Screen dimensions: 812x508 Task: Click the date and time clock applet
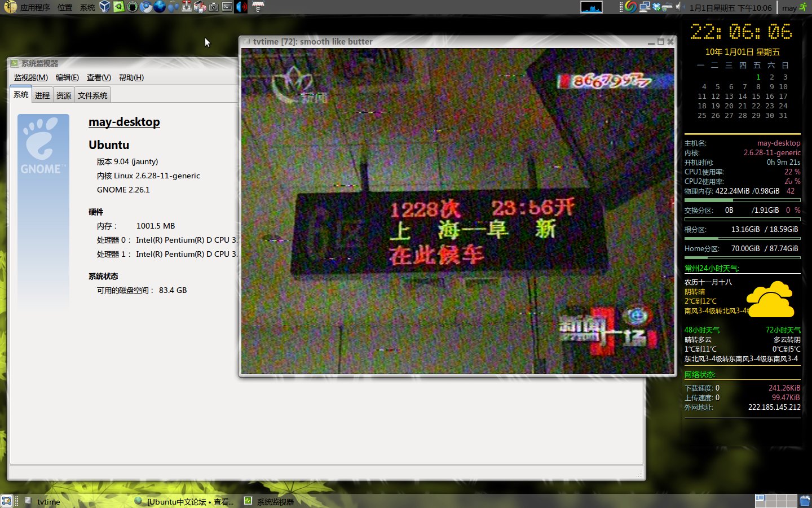click(730, 7)
